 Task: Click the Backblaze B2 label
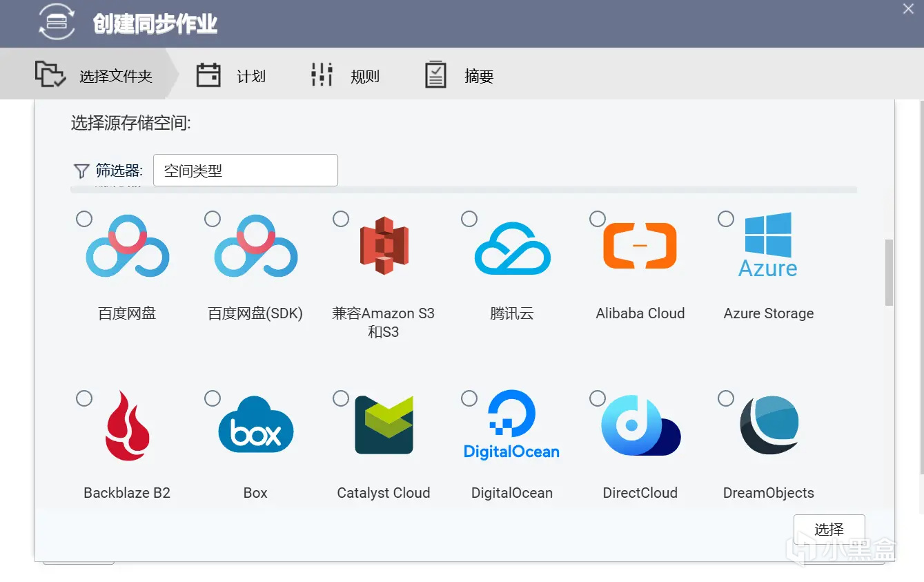(127, 493)
